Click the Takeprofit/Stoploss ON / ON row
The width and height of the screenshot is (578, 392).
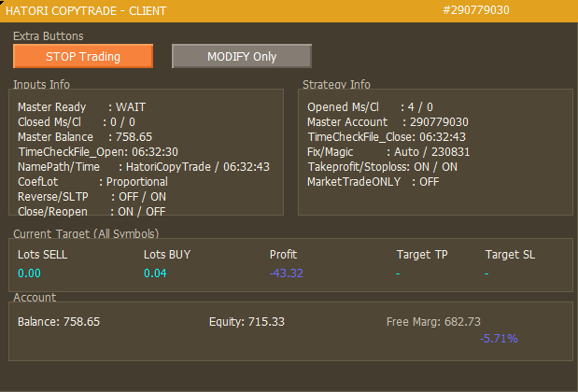click(x=382, y=167)
